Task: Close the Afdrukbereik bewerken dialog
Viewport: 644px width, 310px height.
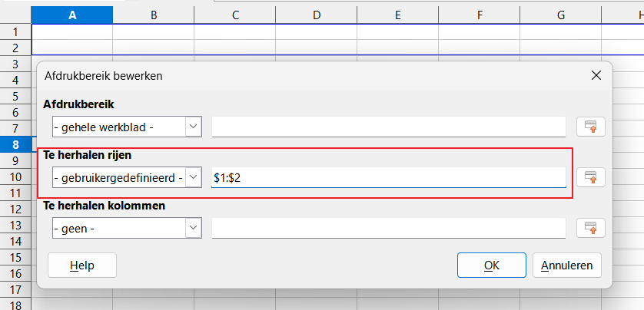Action: 596,75
